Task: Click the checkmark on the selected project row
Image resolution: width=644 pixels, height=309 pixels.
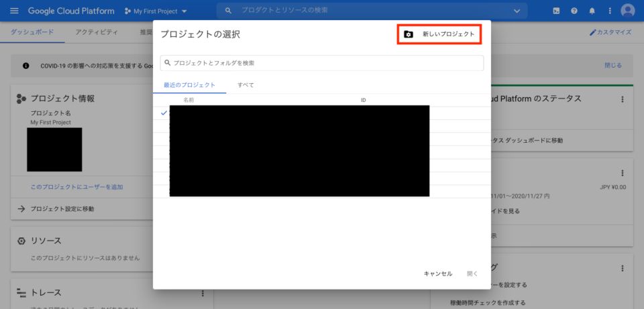Action: pyautogui.click(x=164, y=113)
